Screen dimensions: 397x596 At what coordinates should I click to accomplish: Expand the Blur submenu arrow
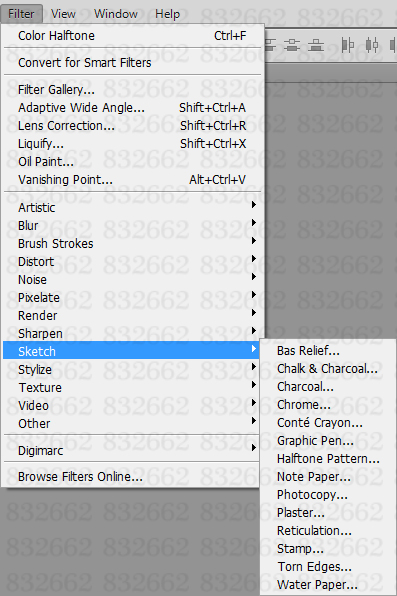click(254, 223)
